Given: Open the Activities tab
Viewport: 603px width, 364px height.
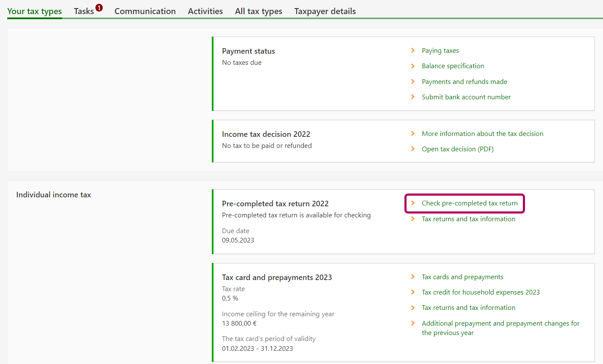Looking at the screenshot, I should pos(205,11).
